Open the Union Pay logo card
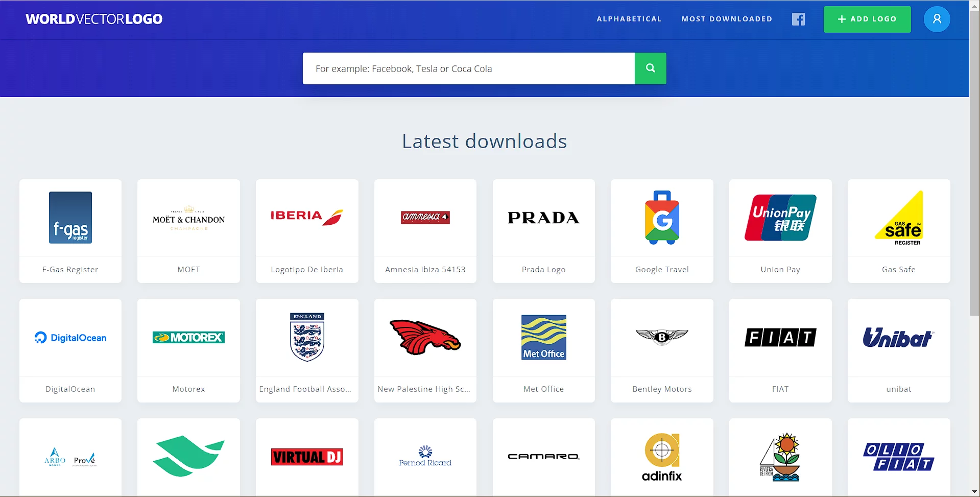980x497 pixels. click(x=780, y=218)
